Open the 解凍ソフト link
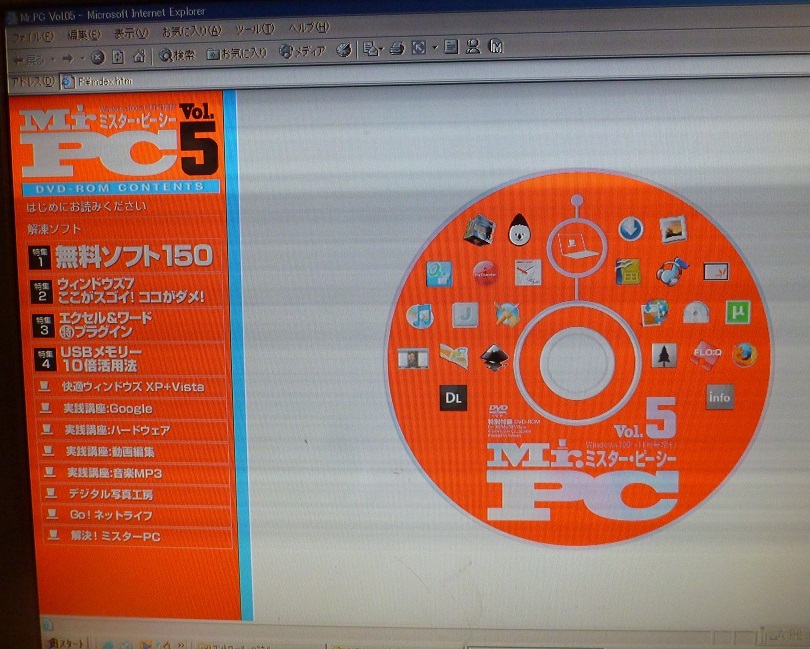This screenshot has width=810, height=649. (54, 229)
